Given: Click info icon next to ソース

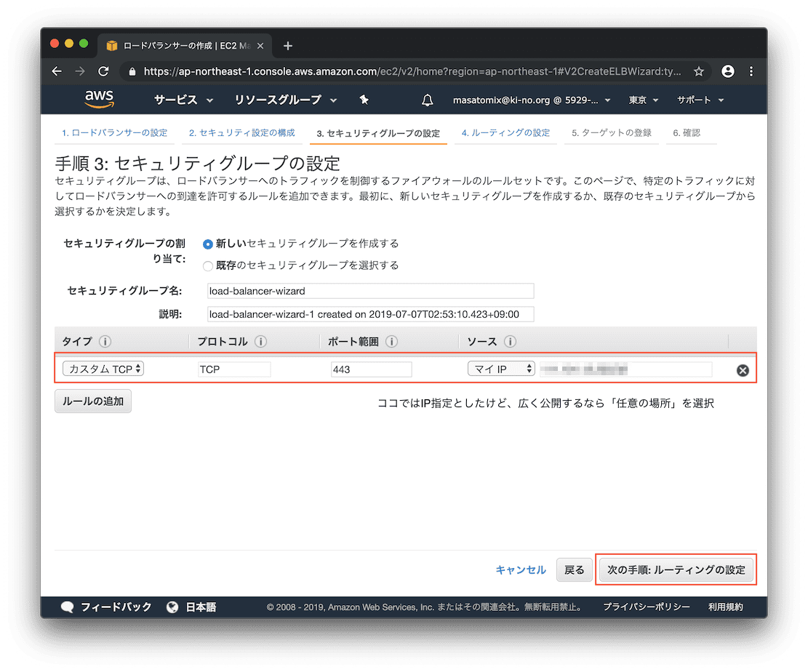Looking at the screenshot, I should 510,341.
